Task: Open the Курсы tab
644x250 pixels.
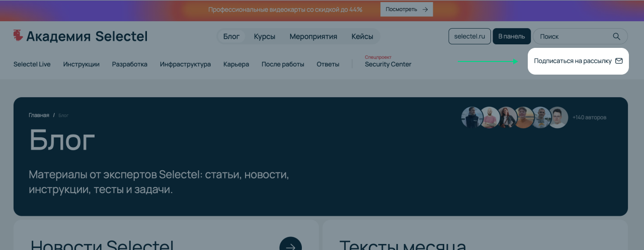Action: tap(265, 36)
